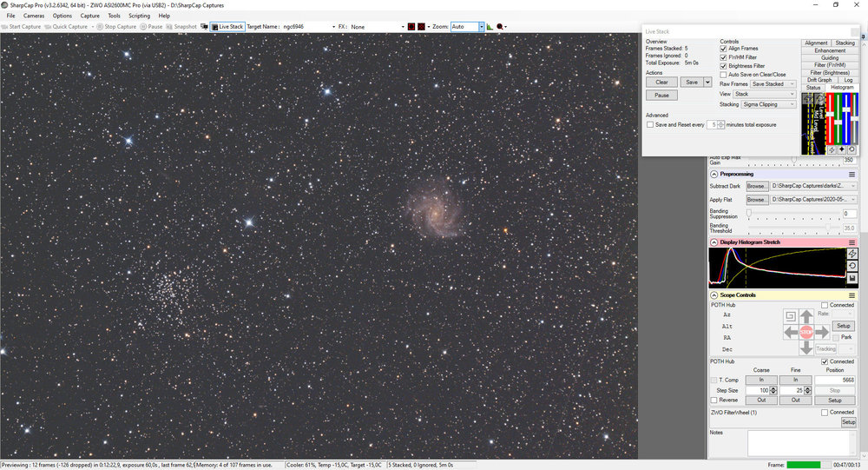Uncheck the Align Frames checkbox
This screenshot has width=868, height=470.
(x=723, y=49)
